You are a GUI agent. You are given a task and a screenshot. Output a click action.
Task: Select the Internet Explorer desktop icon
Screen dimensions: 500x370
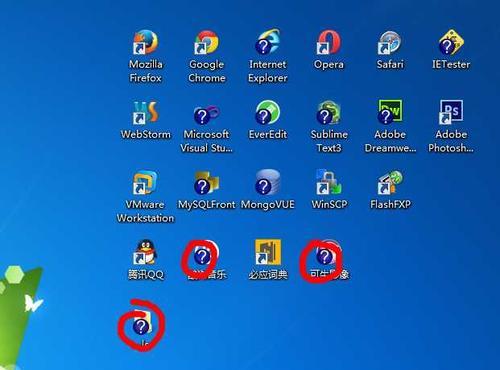point(268,42)
